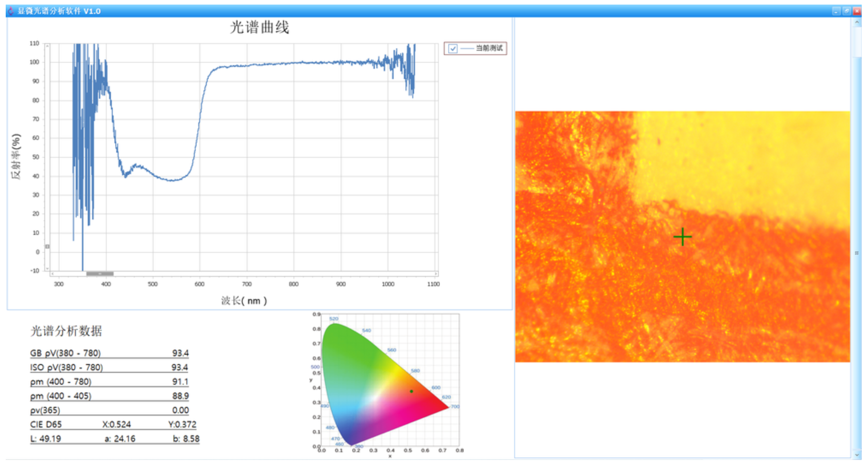Restore down the window
The height and width of the screenshot is (468, 868).
click(x=846, y=11)
